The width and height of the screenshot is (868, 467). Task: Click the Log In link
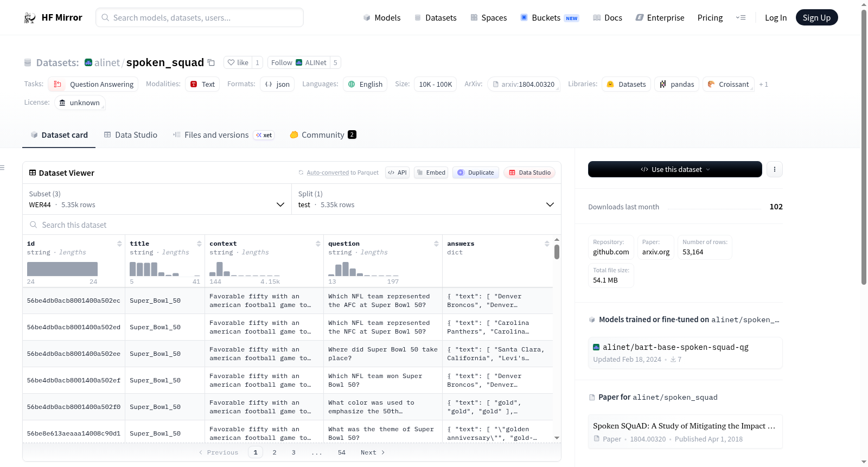pyautogui.click(x=776, y=18)
